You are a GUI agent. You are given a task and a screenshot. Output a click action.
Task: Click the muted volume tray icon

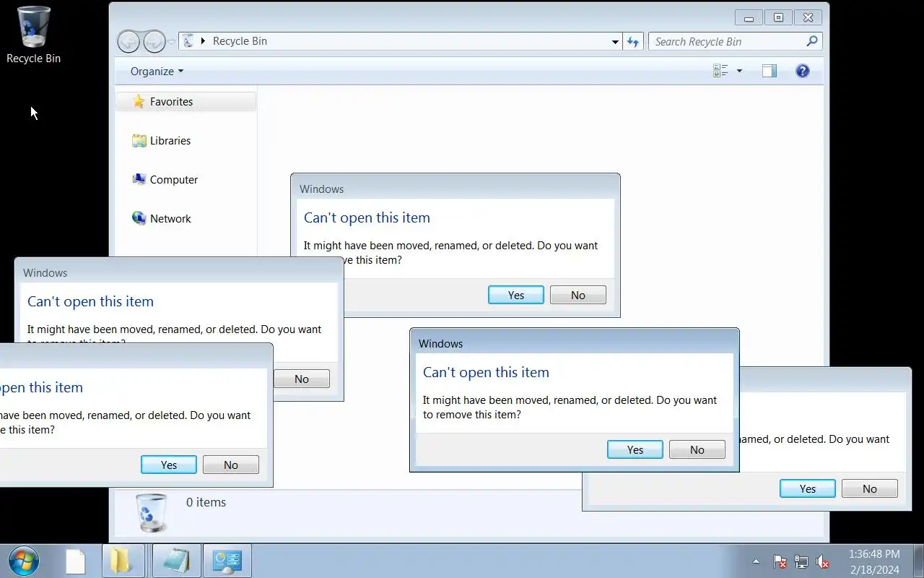822,561
